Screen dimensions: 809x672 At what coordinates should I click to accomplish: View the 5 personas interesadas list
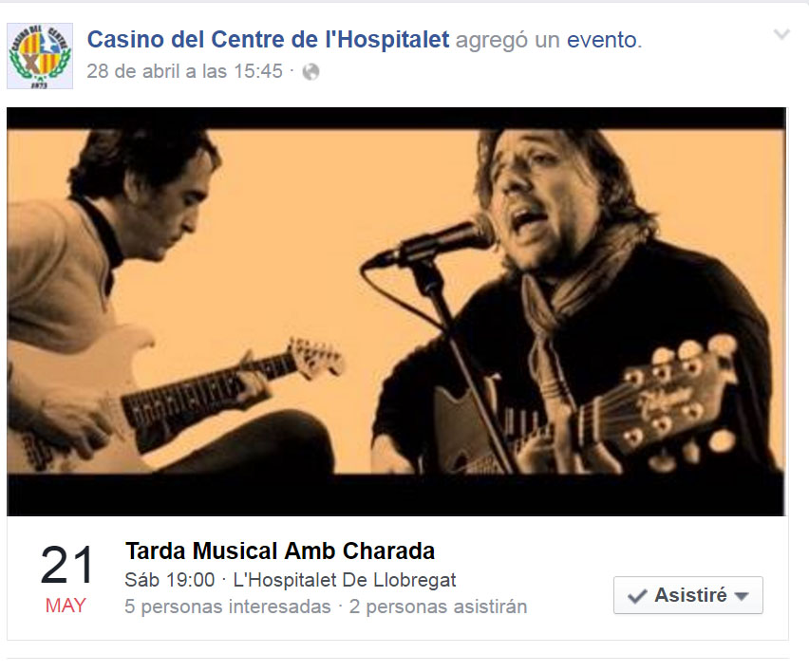[x=228, y=607]
